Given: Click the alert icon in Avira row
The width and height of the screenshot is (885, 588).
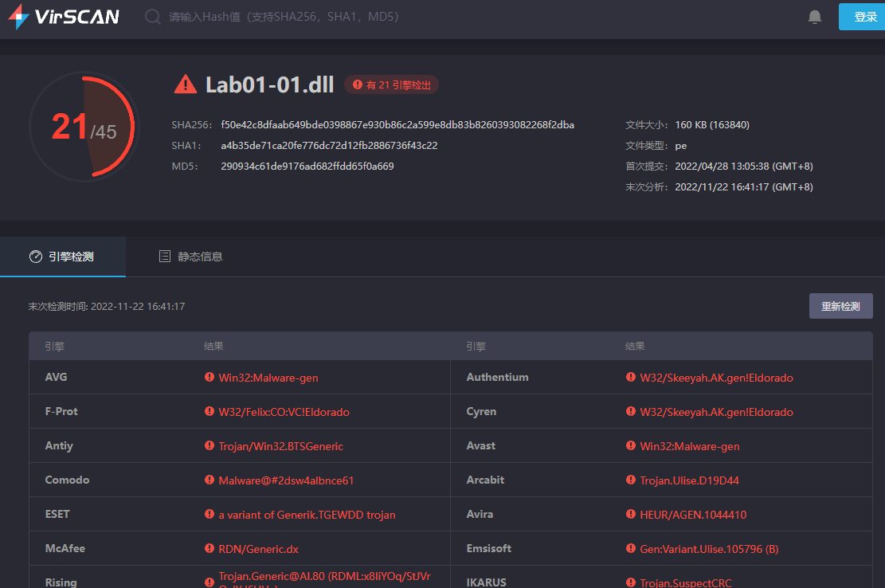Looking at the screenshot, I should pyautogui.click(x=630, y=514).
